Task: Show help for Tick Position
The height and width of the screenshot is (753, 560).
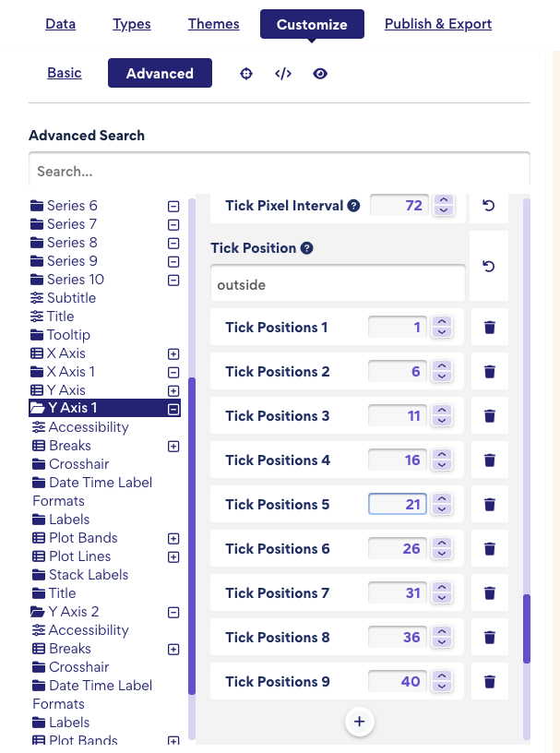Action: click(307, 248)
